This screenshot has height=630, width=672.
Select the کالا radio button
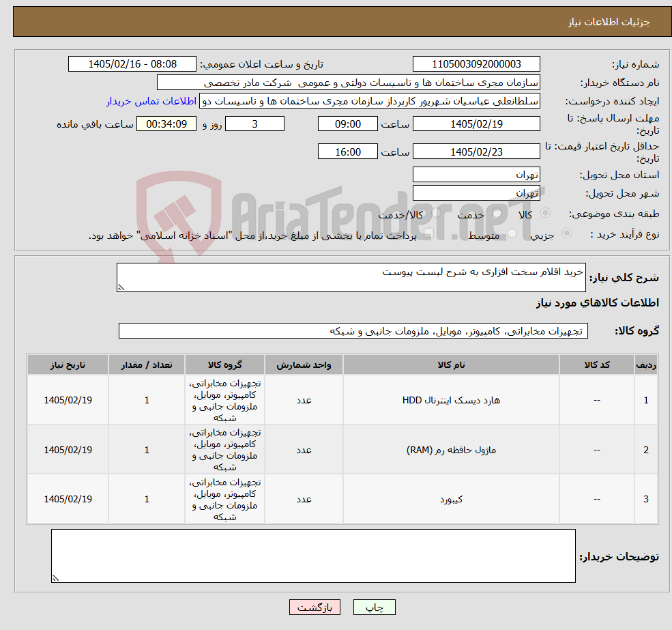(x=546, y=213)
